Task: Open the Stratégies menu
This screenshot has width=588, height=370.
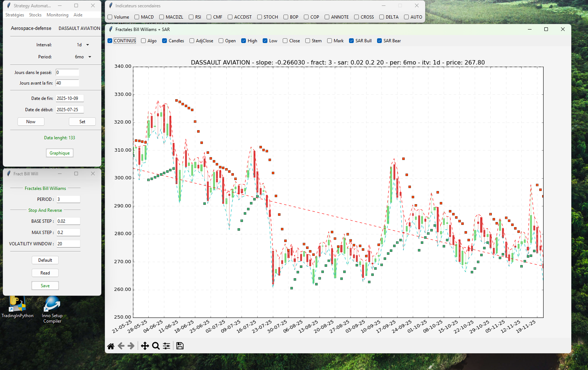Action: coord(15,15)
